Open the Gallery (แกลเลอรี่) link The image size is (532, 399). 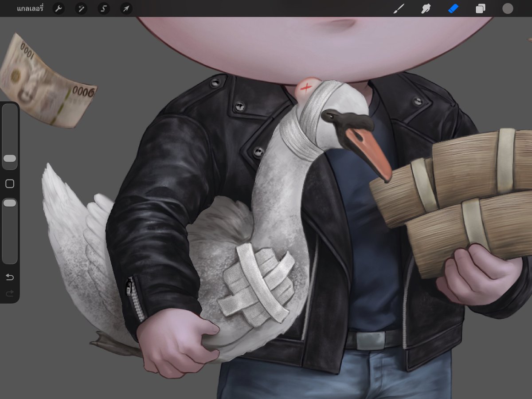[30, 8]
